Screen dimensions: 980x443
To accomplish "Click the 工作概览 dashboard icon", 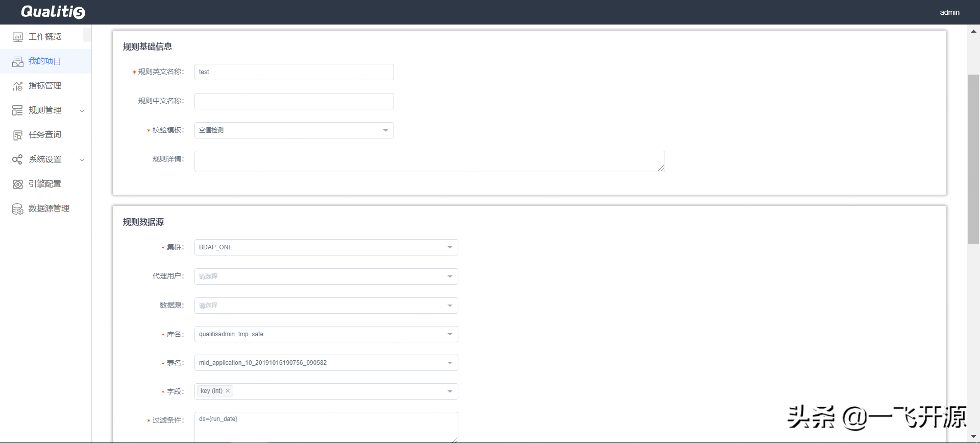I will pyautogui.click(x=18, y=37).
